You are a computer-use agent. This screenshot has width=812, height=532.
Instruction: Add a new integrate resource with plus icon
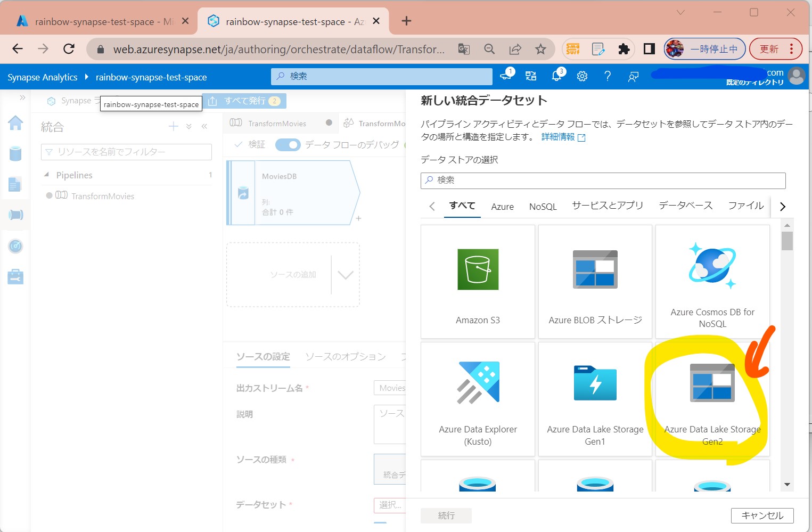(x=173, y=126)
